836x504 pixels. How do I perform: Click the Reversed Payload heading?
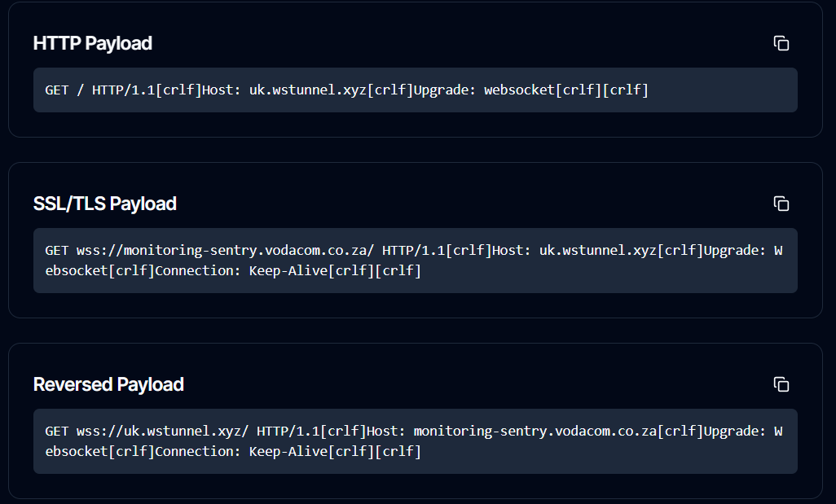(108, 384)
